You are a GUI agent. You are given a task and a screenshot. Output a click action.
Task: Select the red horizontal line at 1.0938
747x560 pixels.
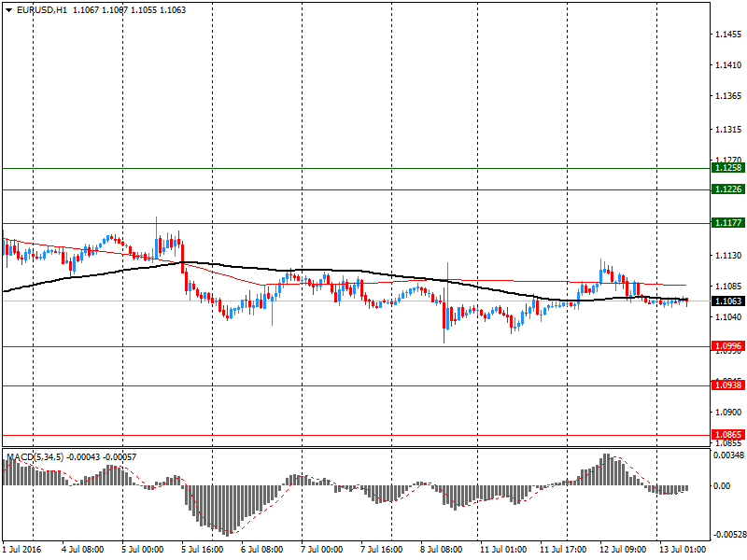(356, 385)
